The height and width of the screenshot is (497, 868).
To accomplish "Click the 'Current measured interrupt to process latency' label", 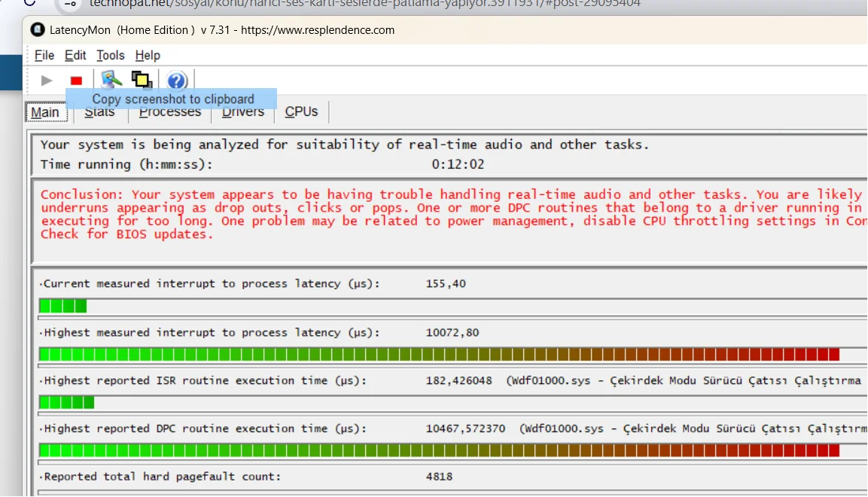I will pyautogui.click(x=209, y=284).
